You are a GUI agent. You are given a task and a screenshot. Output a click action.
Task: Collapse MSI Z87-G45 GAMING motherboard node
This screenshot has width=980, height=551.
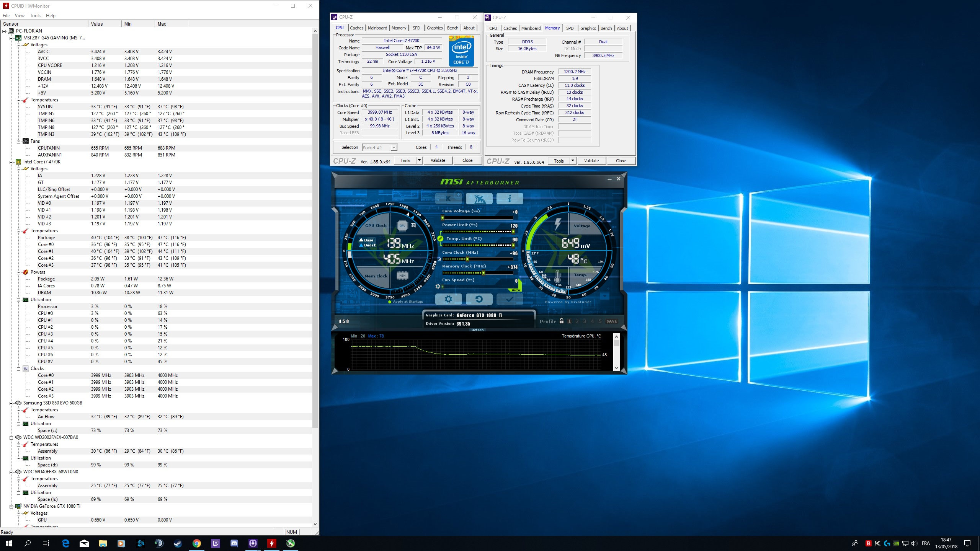(x=11, y=38)
